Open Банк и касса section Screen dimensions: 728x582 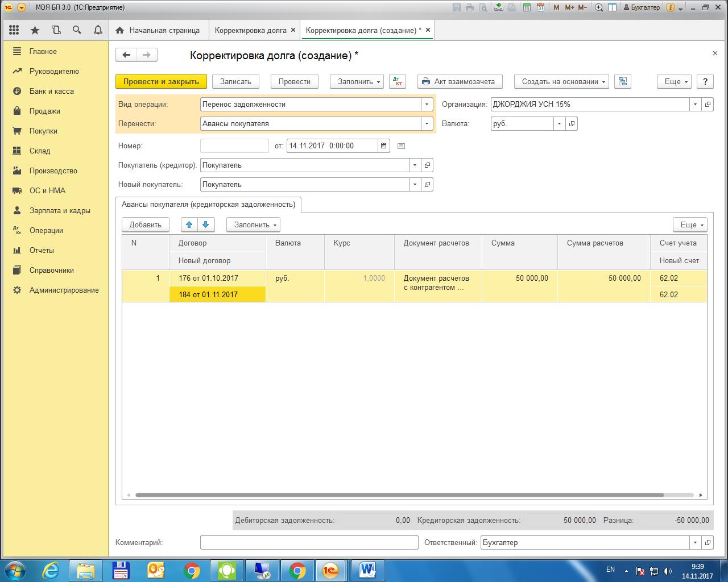tap(51, 91)
